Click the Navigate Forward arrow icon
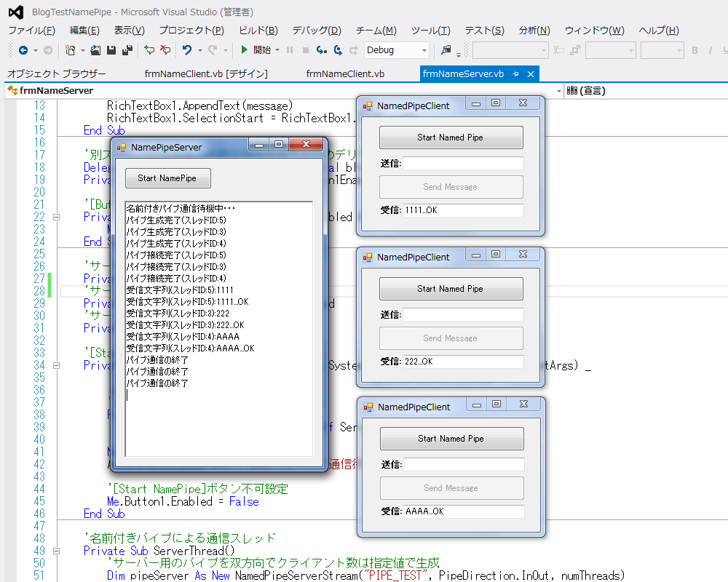Image resolution: width=728 pixels, height=582 pixels. click(48, 50)
